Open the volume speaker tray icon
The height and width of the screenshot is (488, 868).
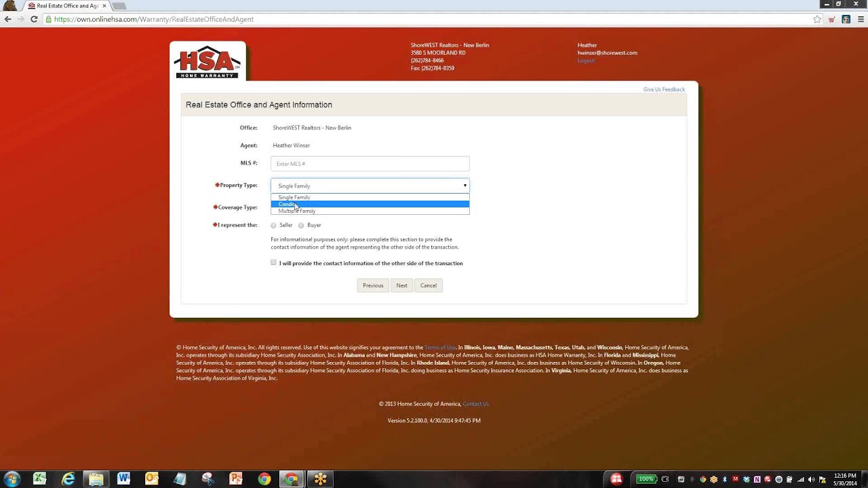click(x=812, y=479)
